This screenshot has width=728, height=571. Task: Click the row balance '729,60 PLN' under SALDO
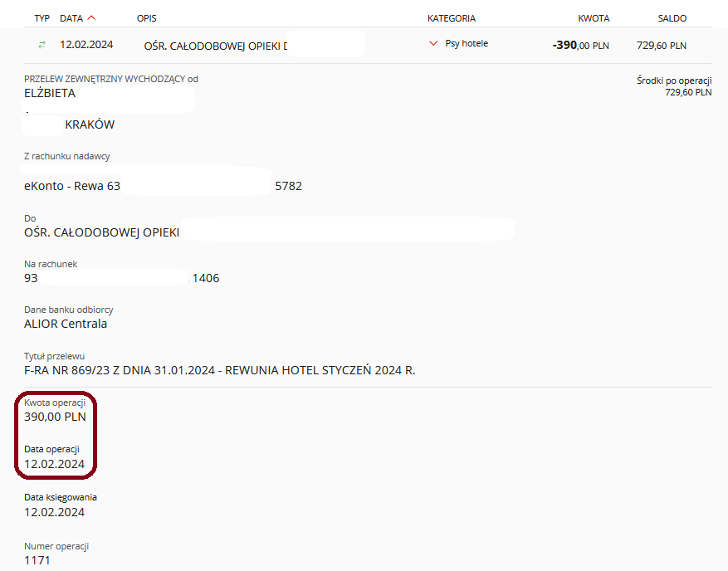pos(661,46)
